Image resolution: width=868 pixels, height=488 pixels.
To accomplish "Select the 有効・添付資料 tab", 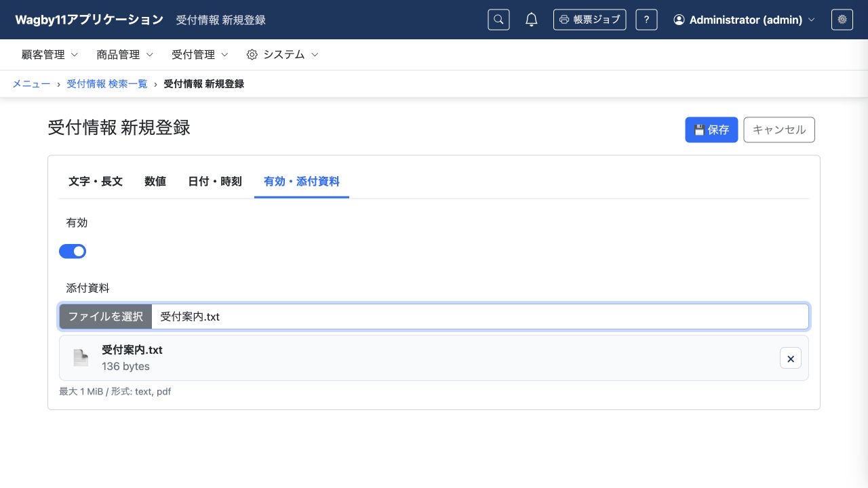I will 302,182.
